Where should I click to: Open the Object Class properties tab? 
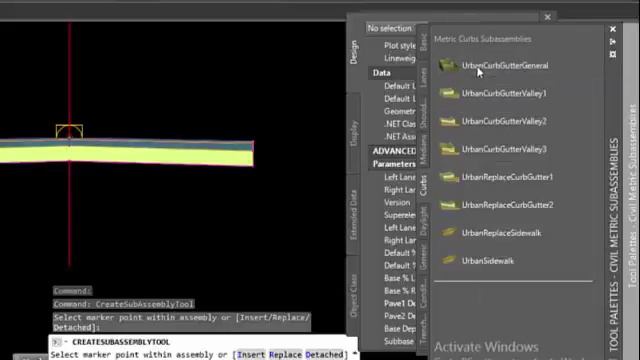pos(354,296)
